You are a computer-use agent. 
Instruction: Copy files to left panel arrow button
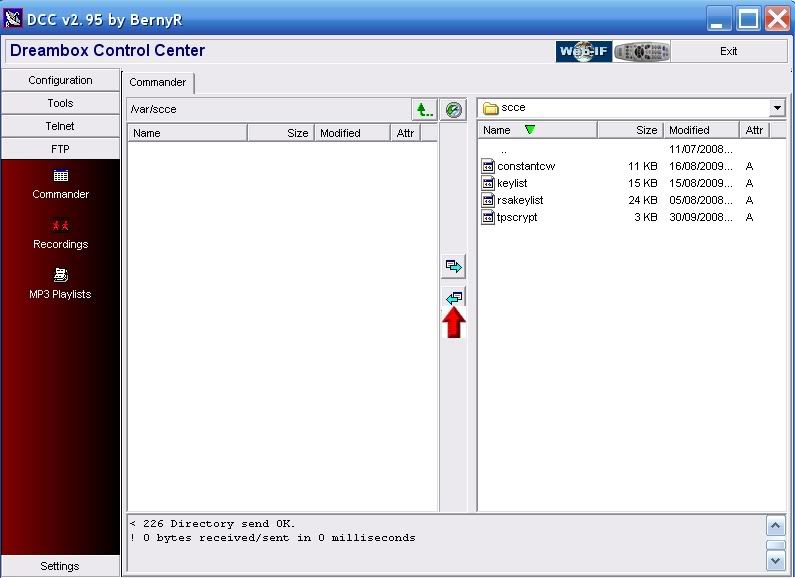tap(453, 297)
